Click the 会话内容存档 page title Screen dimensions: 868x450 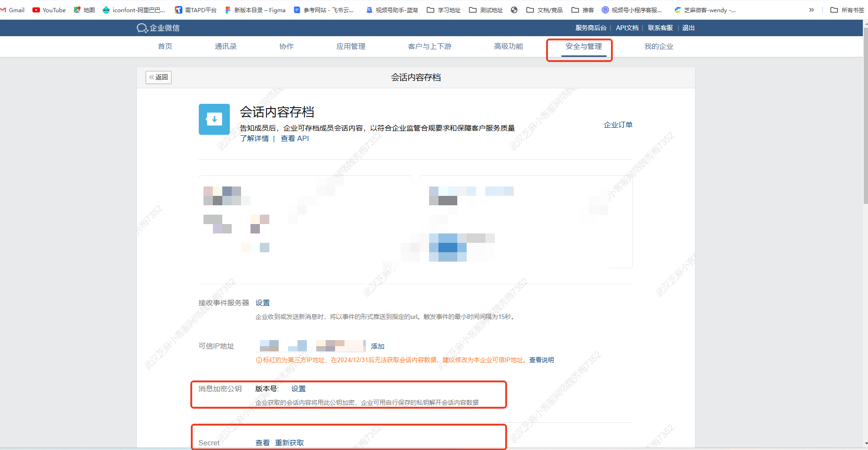point(416,78)
